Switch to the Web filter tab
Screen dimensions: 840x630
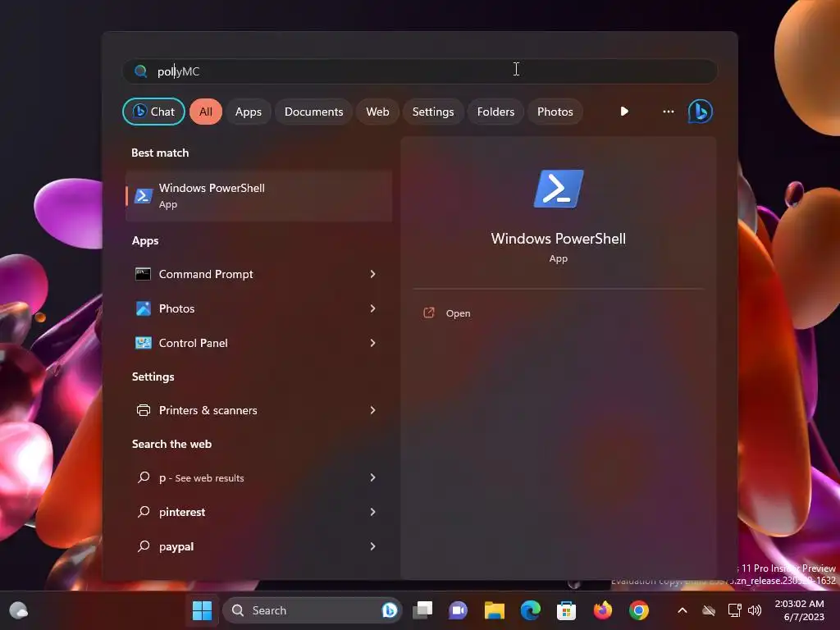pyautogui.click(x=377, y=112)
